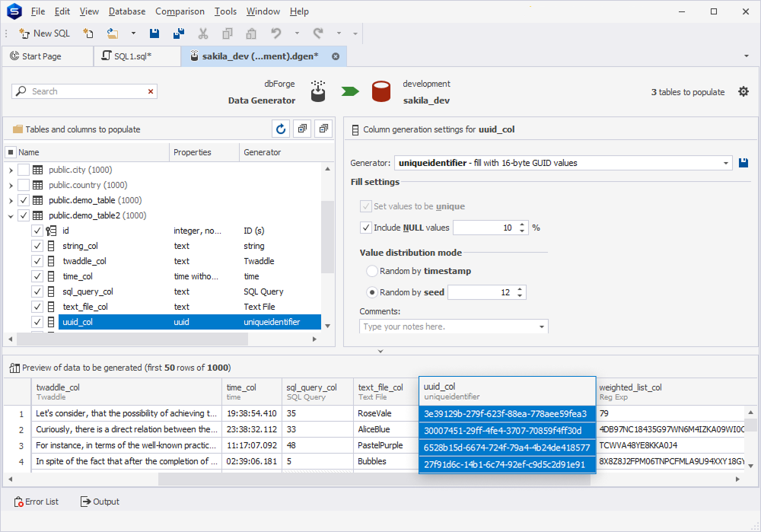Screen dimensions: 761x532
Task: Switch to the SQL1.sql tab
Action: click(x=132, y=56)
